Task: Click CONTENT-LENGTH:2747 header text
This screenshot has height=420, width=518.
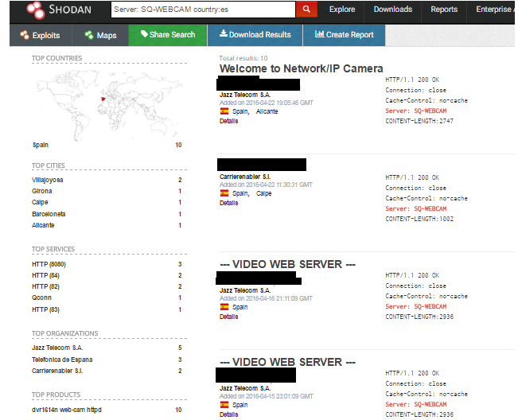Action: click(419, 121)
